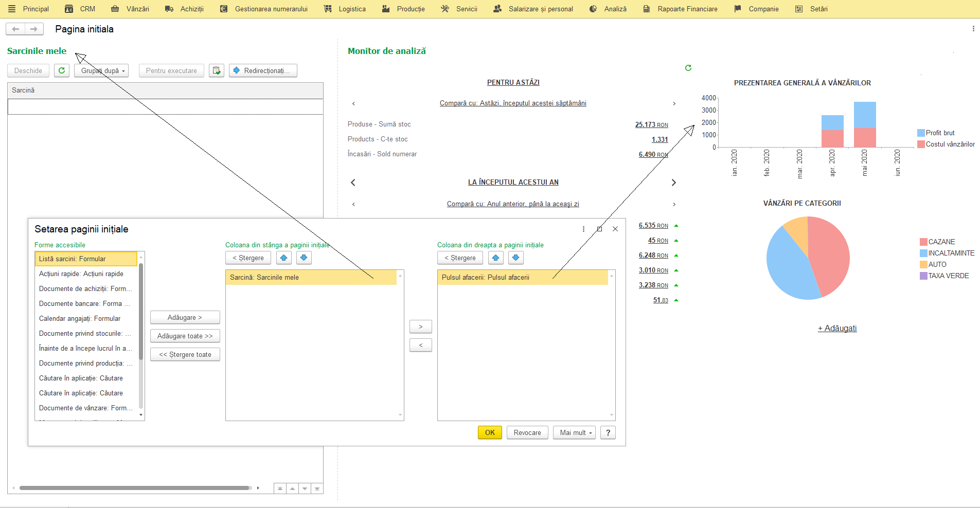980x508 pixels.
Task: Click the Profit brut legend swatch
Action: (x=921, y=133)
